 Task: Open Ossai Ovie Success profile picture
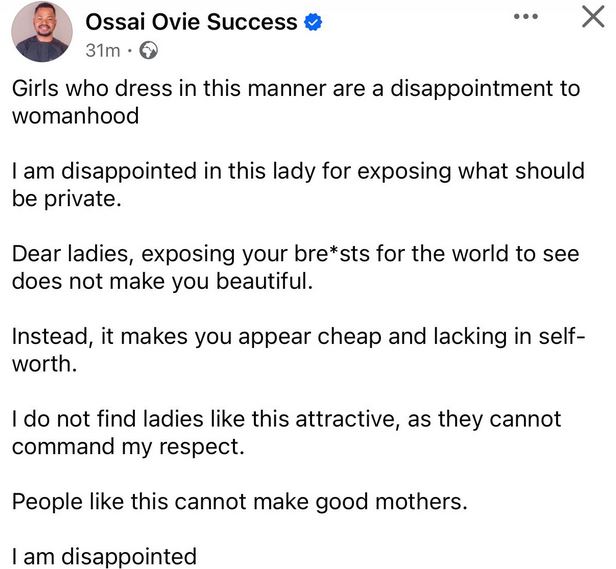point(42,34)
